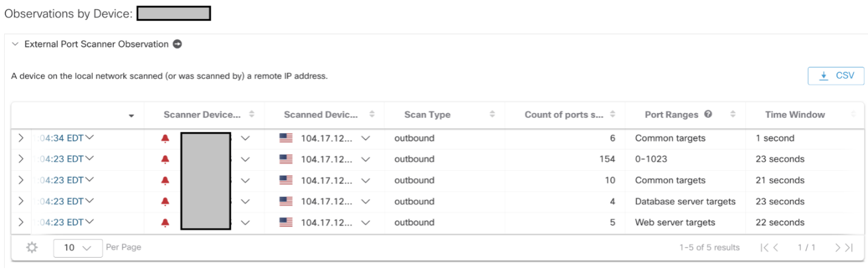Go to the next results page
The width and height of the screenshot is (868, 271).
[x=838, y=247]
